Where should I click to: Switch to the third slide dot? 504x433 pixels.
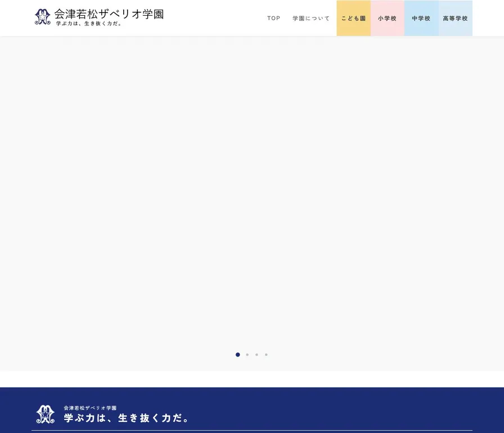(x=256, y=355)
